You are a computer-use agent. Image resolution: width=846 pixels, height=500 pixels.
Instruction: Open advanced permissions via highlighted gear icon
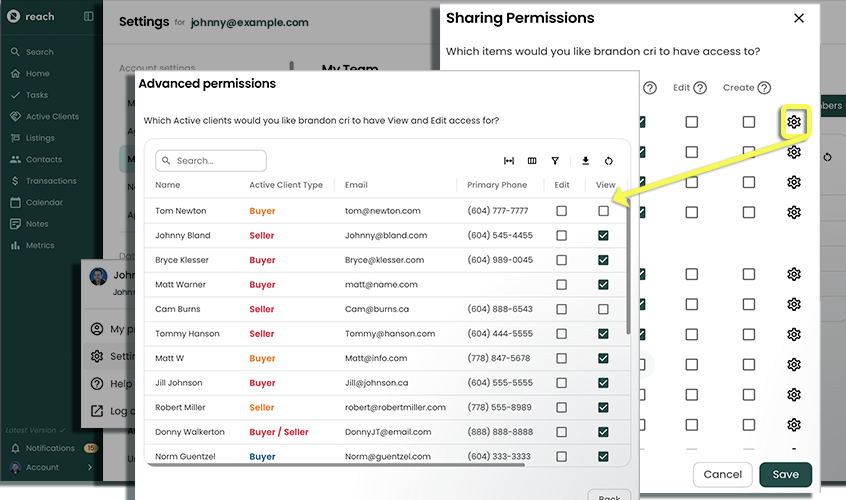pyautogui.click(x=794, y=122)
